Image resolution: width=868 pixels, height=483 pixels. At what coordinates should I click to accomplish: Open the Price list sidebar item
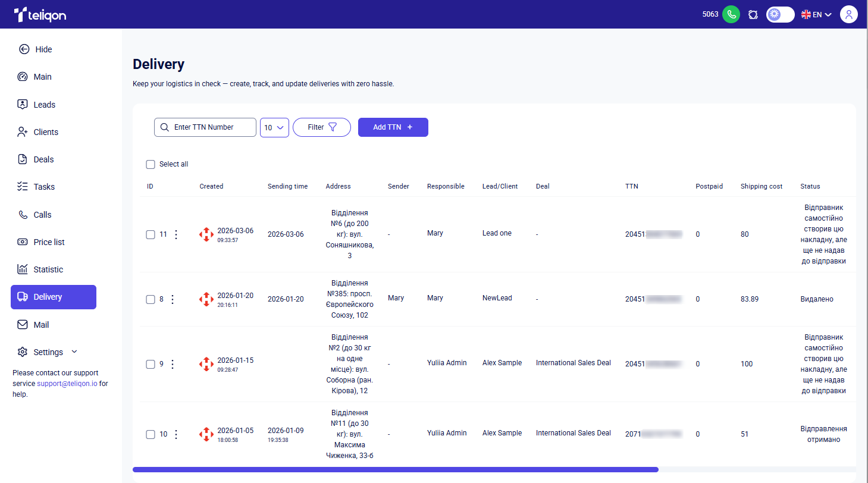tap(49, 242)
